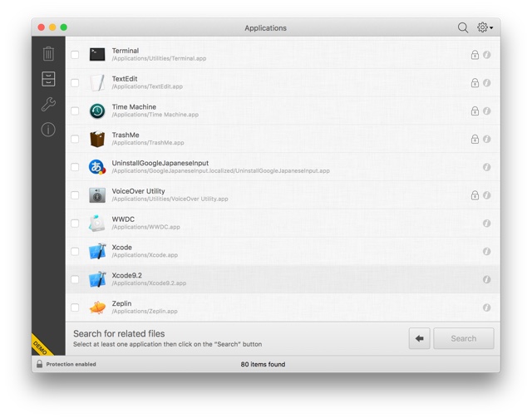Viewport: 532px width, 418px height.
Task: Click the Zeplin app icon
Action: pos(97,307)
